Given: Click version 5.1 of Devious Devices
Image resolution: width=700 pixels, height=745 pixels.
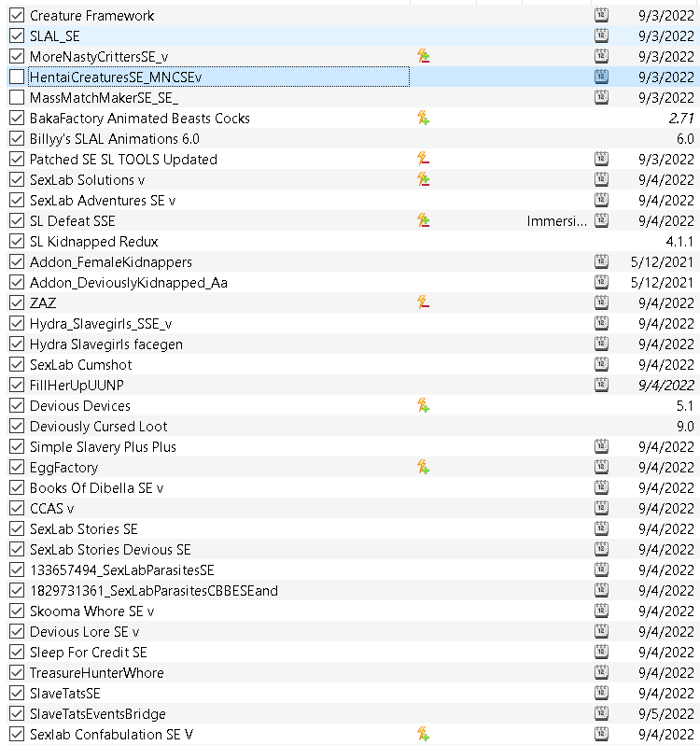Looking at the screenshot, I should (685, 406).
